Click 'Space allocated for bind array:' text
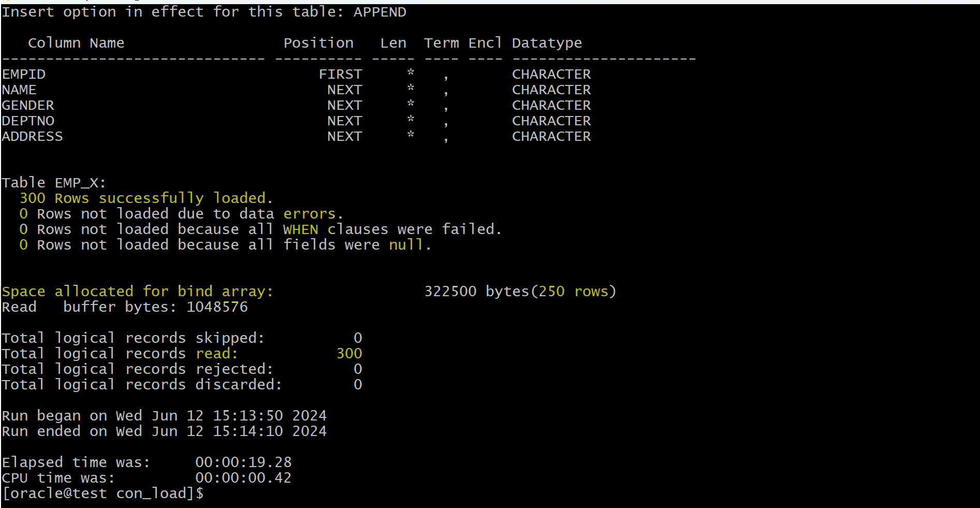980x508 pixels. 137,292
